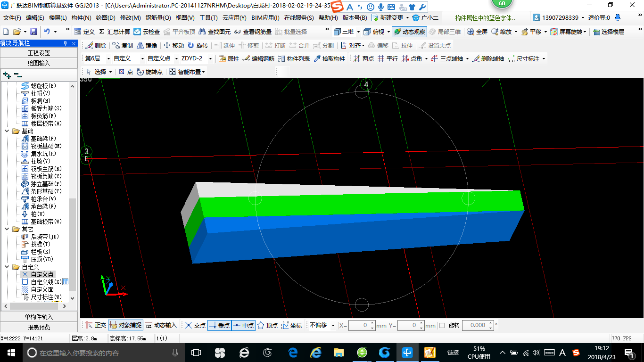Open the 帮助(H) menu
Screen dimensions: 644x362
(328, 18)
